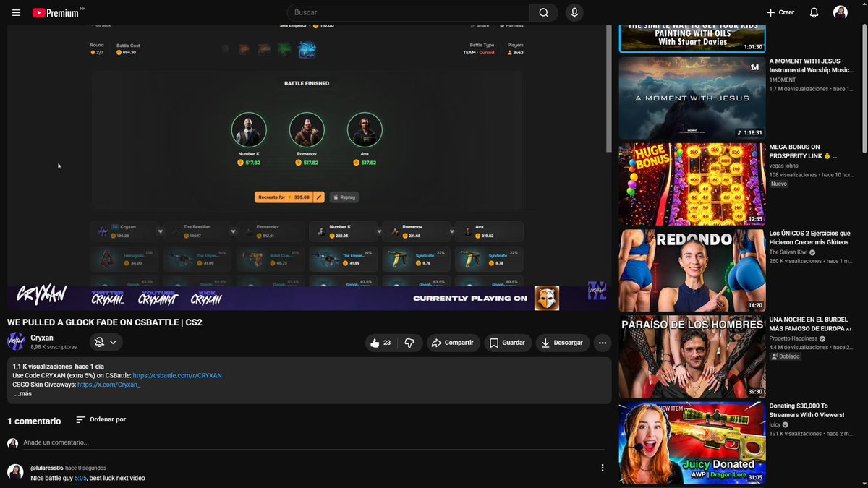
Task: Open PARAISO DE LOS HOMBRES thumbnail
Action: [692, 356]
